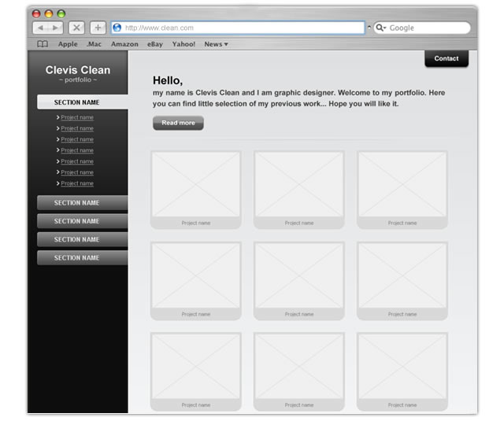Click the green zoom window button

pyautogui.click(x=61, y=14)
